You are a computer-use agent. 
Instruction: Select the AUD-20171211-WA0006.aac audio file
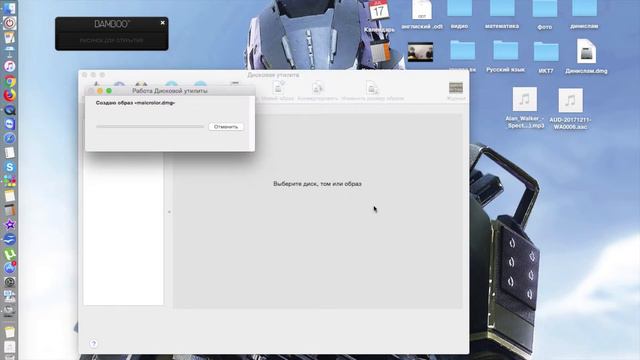[x=570, y=109]
